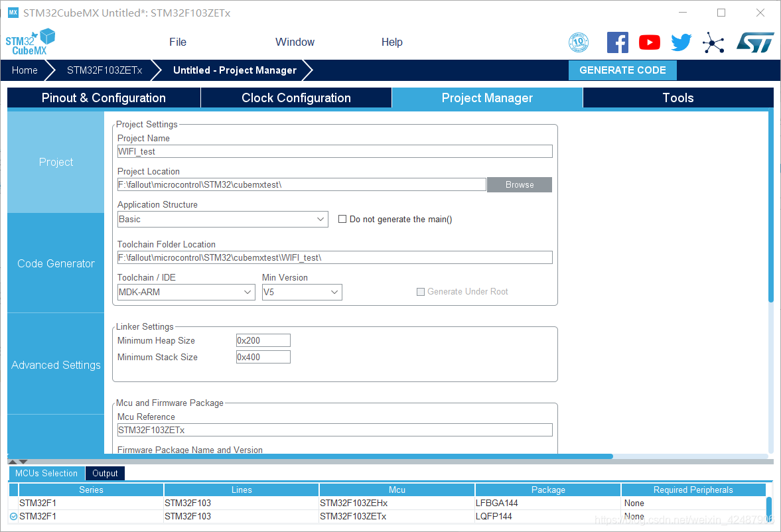
Task: Sort by Package column header
Action: click(x=548, y=490)
